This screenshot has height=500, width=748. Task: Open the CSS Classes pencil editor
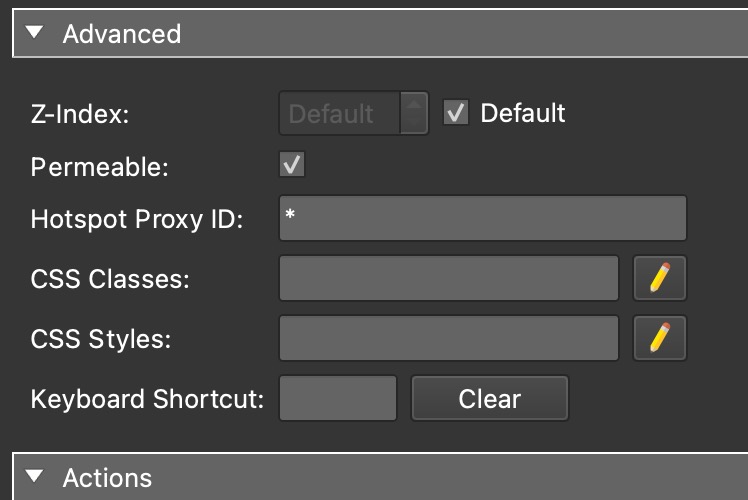660,278
